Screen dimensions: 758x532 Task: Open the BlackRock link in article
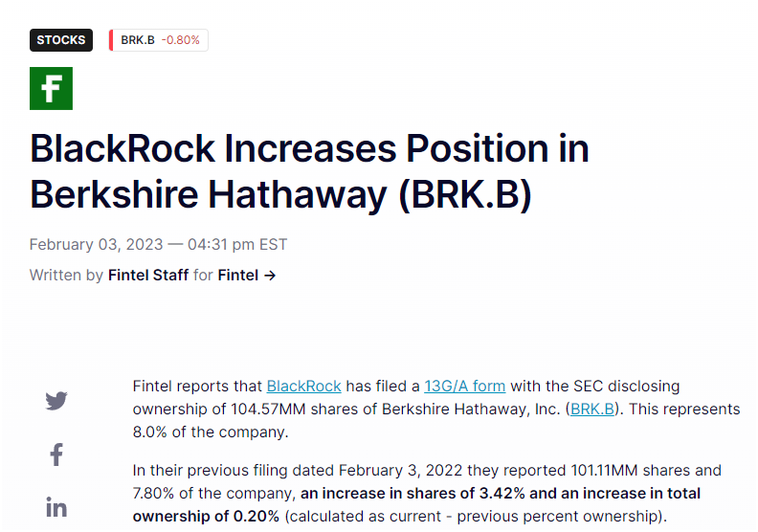[x=304, y=386]
